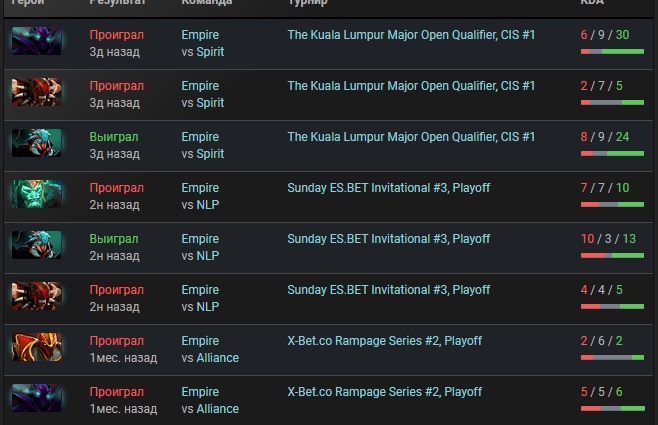This screenshot has height=425, width=658.
Task: Click the KDA bar under 10 / 3 / 13
Action: pyautogui.click(x=612, y=256)
